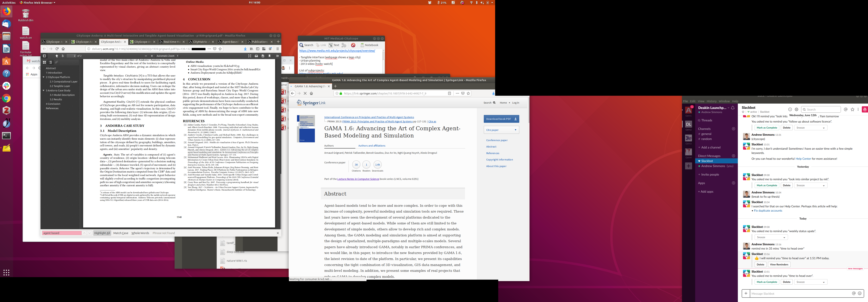Image resolution: width=868 pixels, height=302 pixels.
Task: Show document outline view in PDF sidebar
Action: point(51,62)
